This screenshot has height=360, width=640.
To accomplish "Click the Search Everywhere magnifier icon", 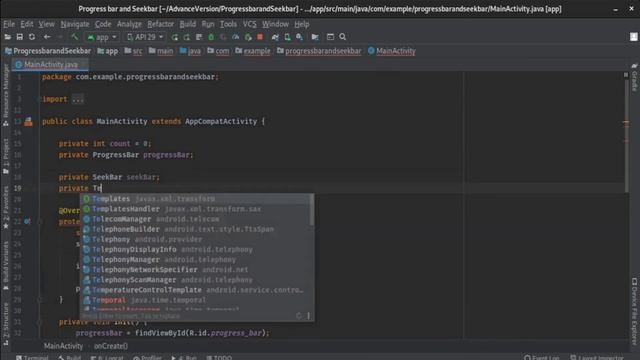I will coord(343,37).
